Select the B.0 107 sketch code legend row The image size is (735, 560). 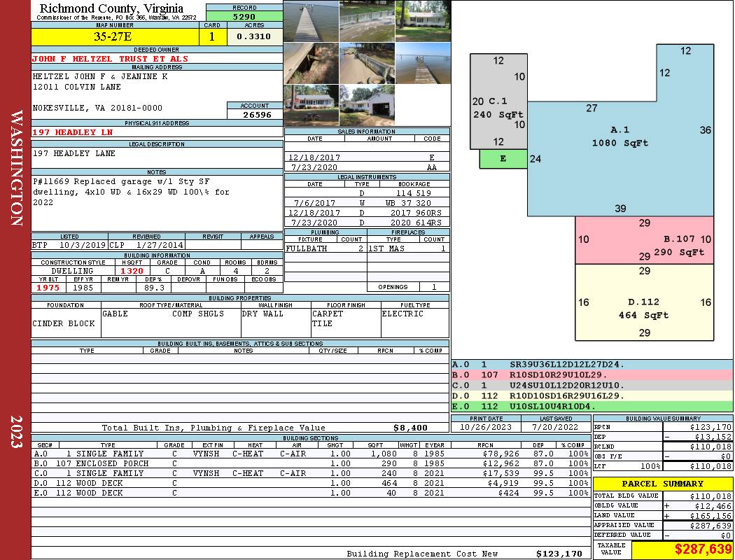pos(591,375)
